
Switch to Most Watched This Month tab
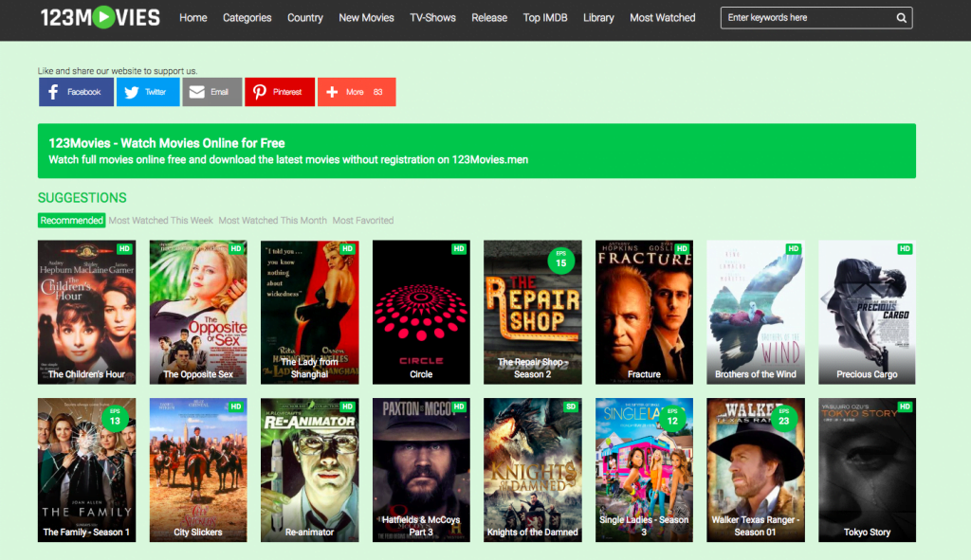pos(272,220)
